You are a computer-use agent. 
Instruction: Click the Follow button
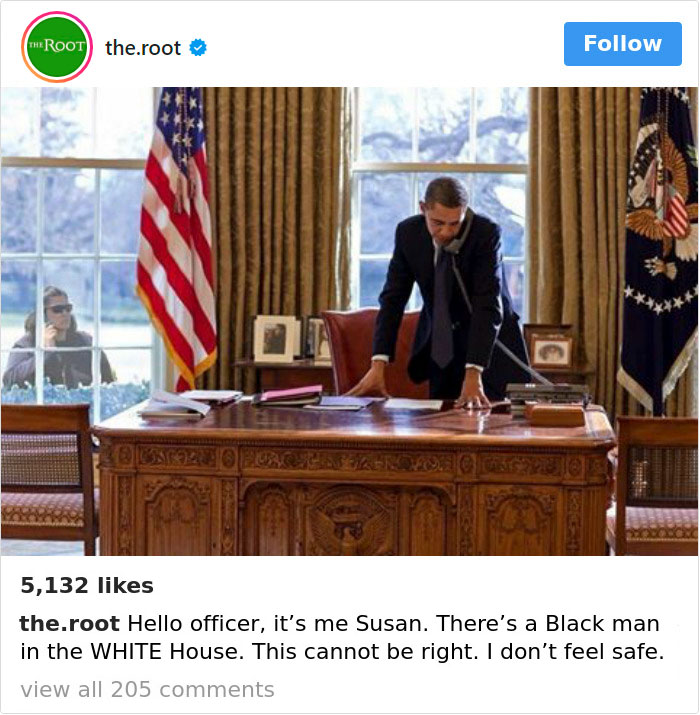pos(622,44)
